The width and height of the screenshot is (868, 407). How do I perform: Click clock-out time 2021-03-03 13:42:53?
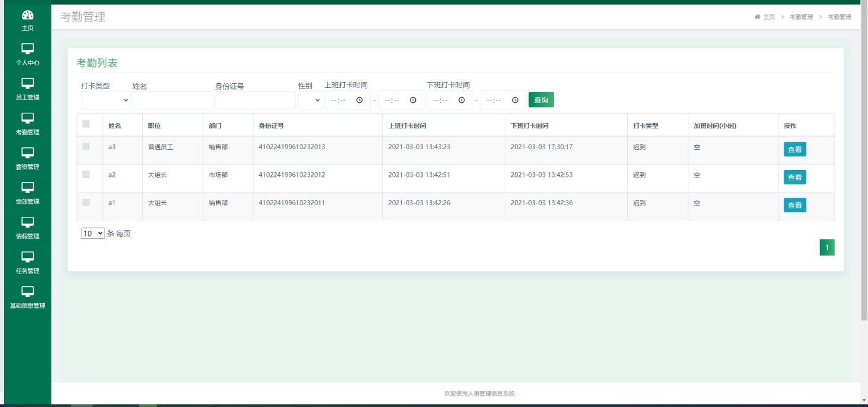(x=542, y=175)
